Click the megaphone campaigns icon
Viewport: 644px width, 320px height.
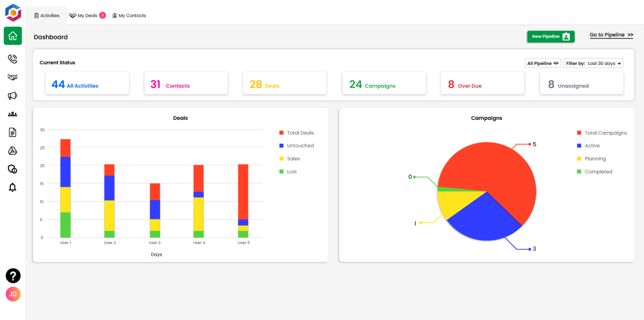click(13, 95)
